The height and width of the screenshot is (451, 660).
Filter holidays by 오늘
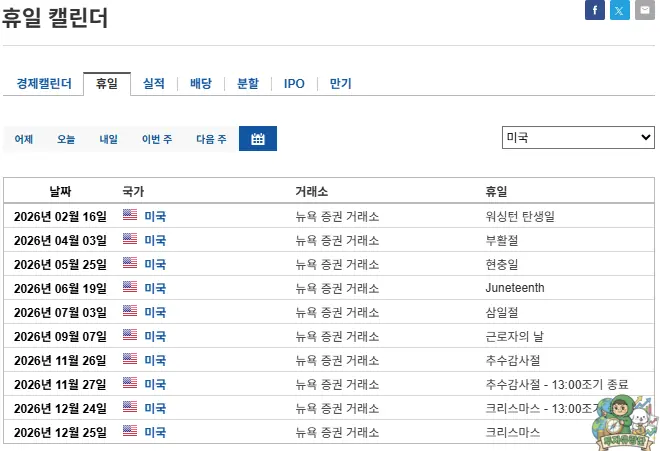[x=66, y=139]
